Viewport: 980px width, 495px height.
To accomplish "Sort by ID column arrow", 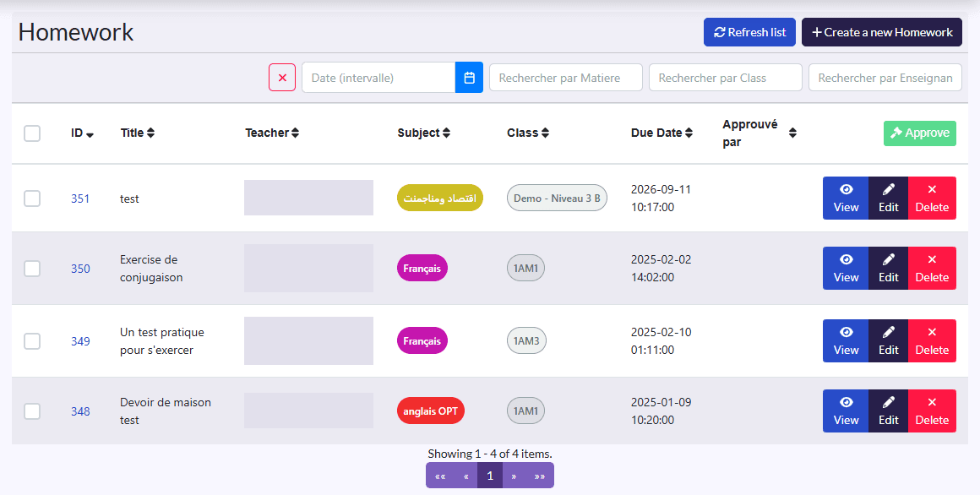I will 90,133.
